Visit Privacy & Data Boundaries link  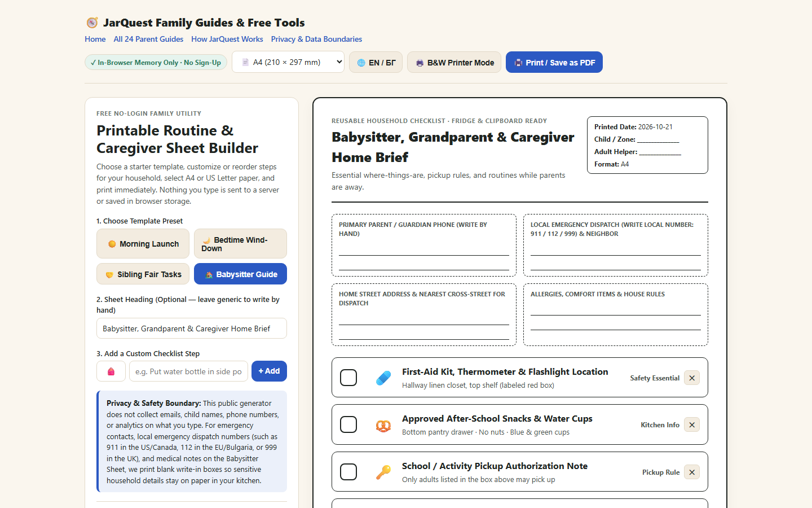click(316, 39)
